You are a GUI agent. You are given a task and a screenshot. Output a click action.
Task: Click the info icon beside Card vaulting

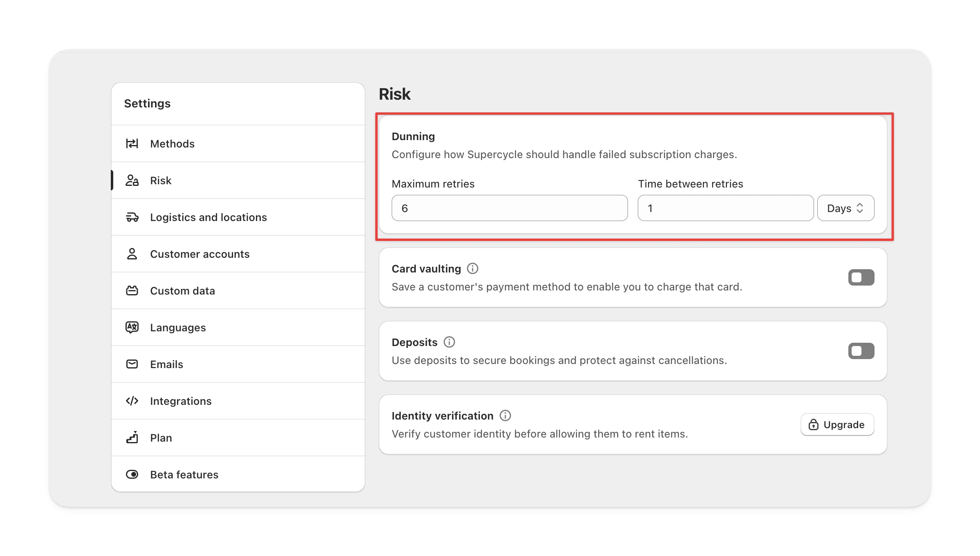tap(472, 268)
